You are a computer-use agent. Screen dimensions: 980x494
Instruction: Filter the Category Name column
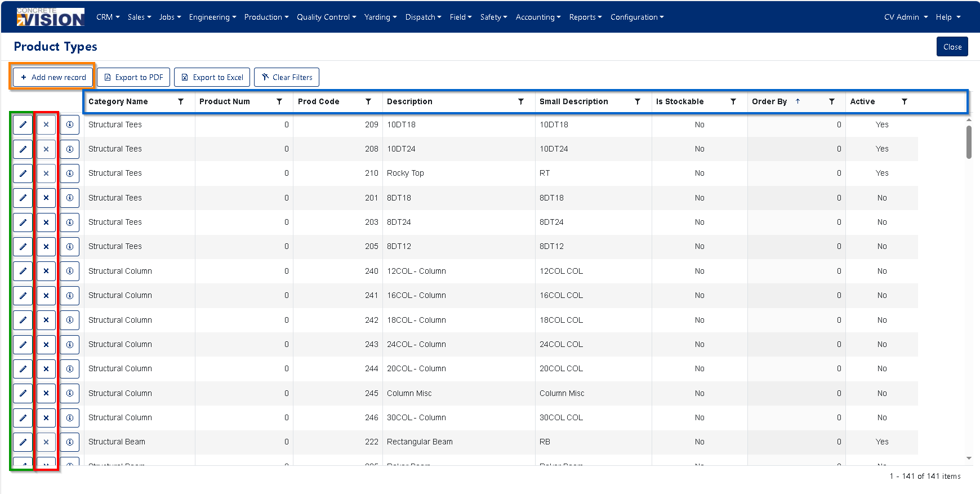[181, 101]
